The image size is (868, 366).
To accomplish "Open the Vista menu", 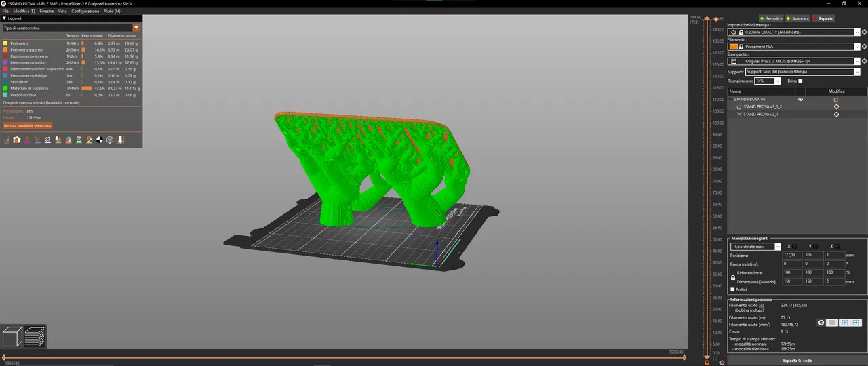I will click(x=62, y=12).
